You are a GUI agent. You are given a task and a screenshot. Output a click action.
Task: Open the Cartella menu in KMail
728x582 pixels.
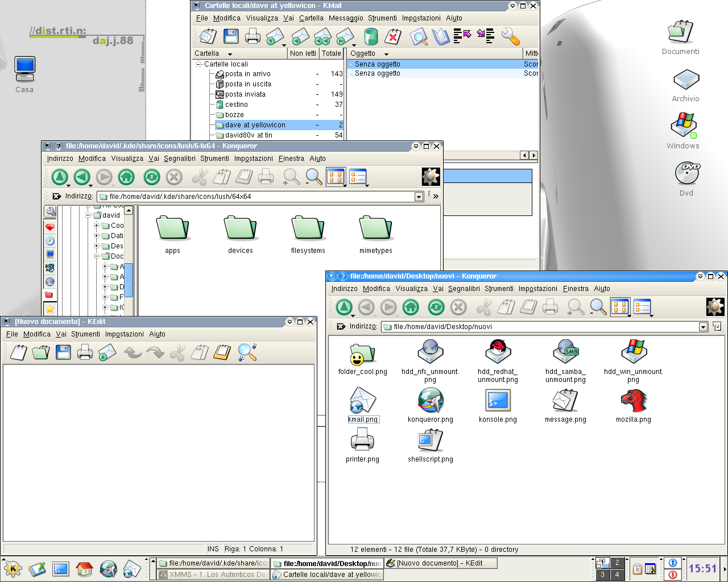point(311,18)
